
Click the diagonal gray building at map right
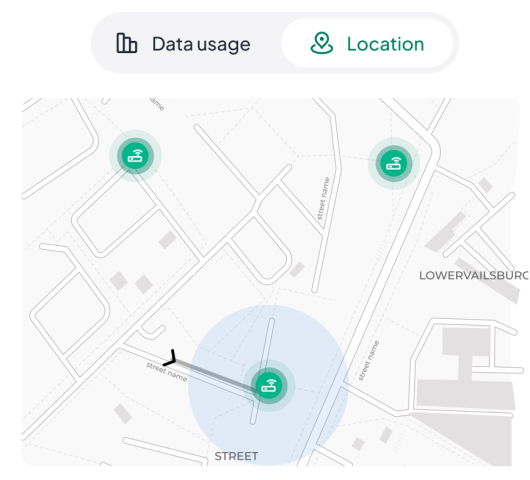coord(446,233)
